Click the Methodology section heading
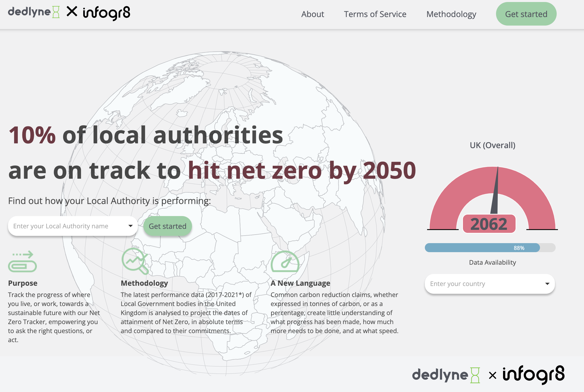584x392 pixels. click(144, 283)
